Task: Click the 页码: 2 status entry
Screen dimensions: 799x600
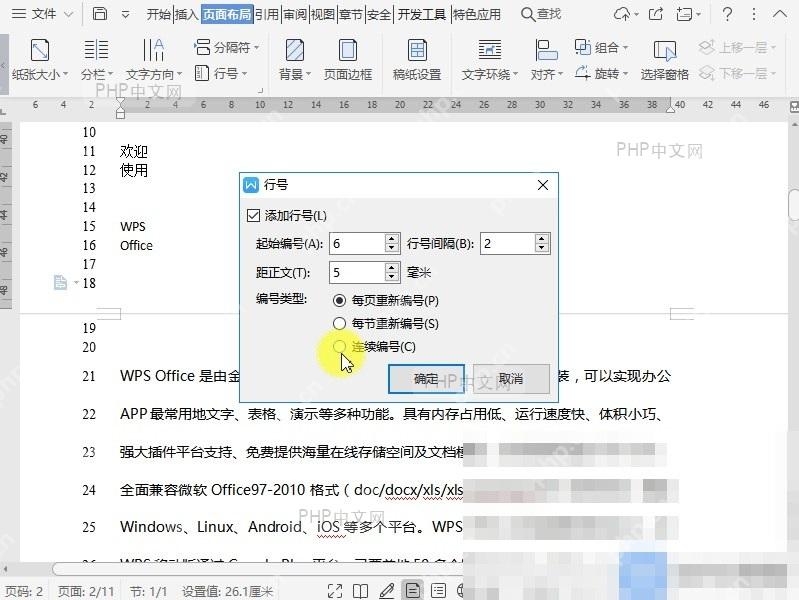Action: (24, 591)
